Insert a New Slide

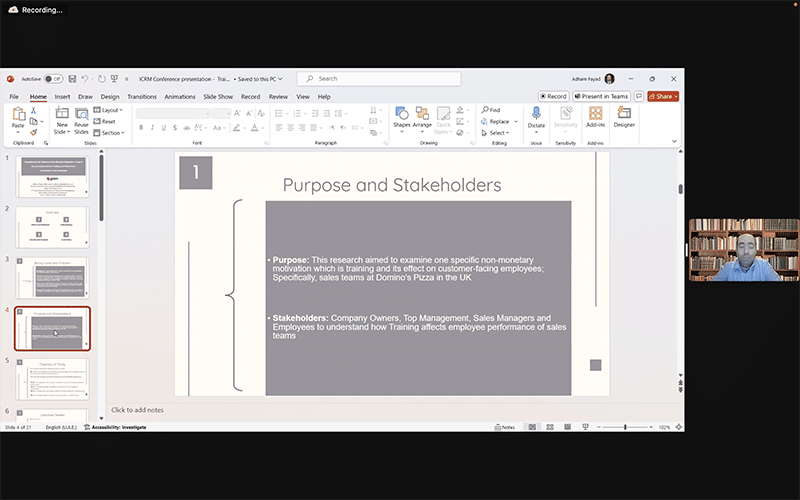(x=62, y=118)
